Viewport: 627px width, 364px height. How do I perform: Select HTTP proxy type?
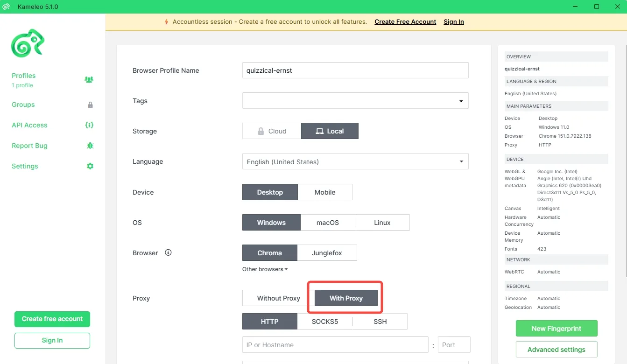(x=270, y=322)
